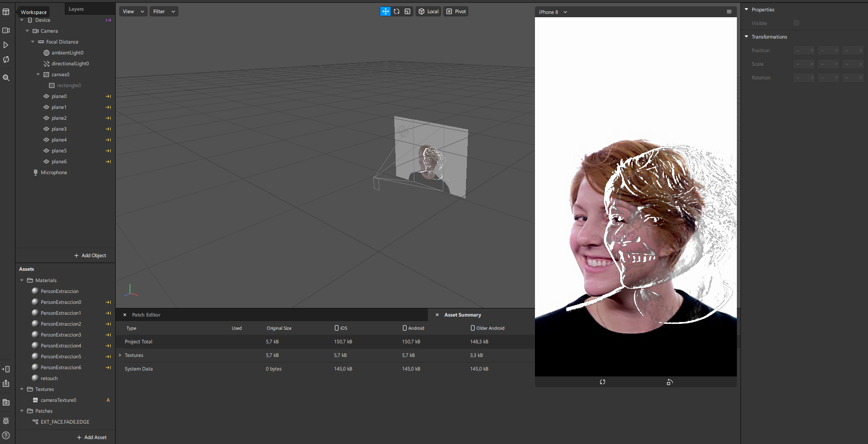Switch to the Patch Editor tab
The height and width of the screenshot is (444, 868).
pyautogui.click(x=146, y=315)
